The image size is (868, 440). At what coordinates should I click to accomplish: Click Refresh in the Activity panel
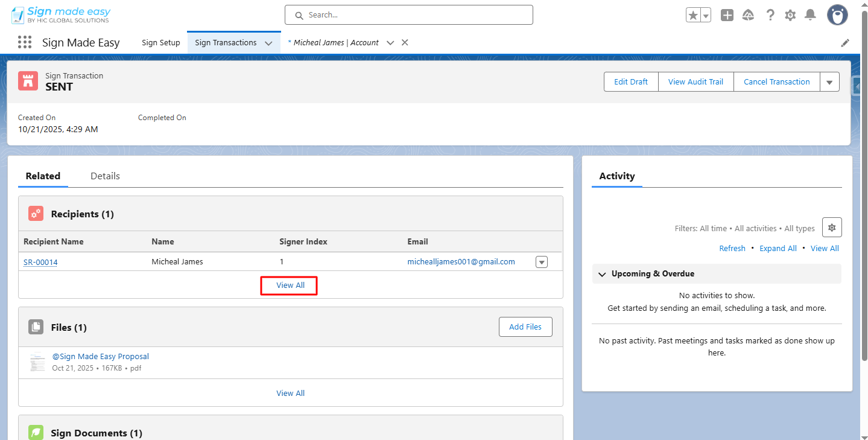click(x=732, y=249)
